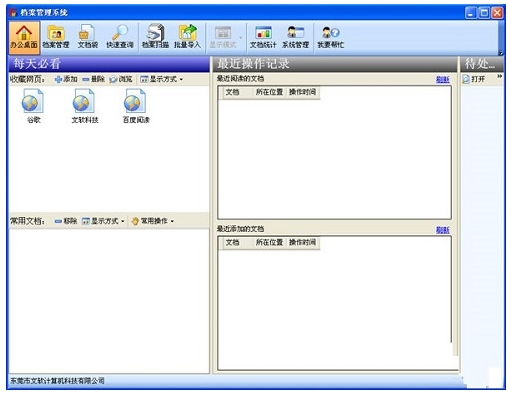This screenshot has width=508, height=394.
Task: Select the 谷歌 bookmark icon
Action: click(x=33, y=106)
